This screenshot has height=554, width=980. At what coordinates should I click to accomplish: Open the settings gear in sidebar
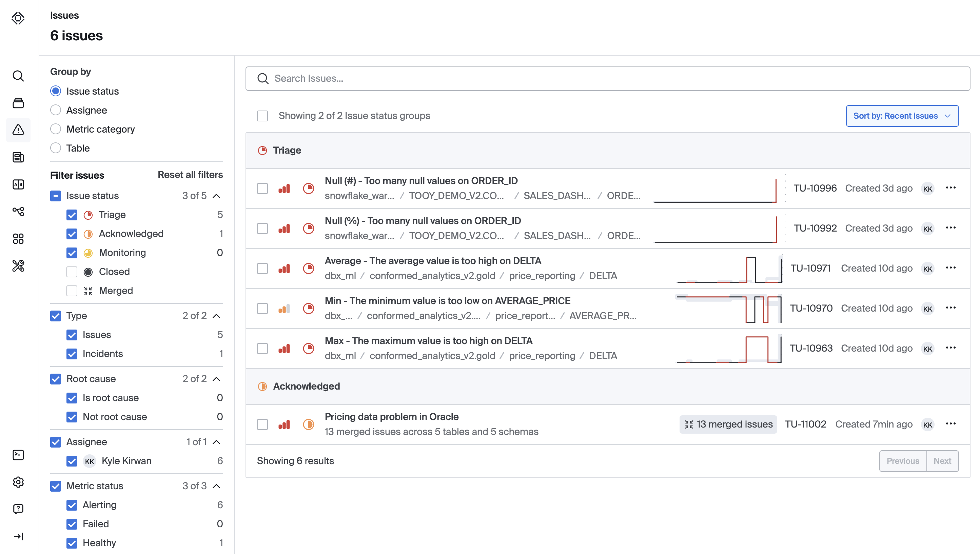pos(18,482)
